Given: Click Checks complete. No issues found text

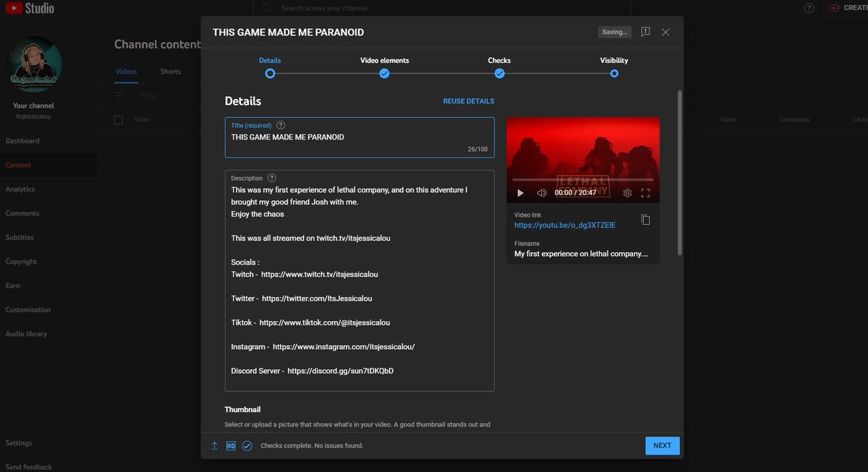Looking at the screenshot, I should coord(312,446).
